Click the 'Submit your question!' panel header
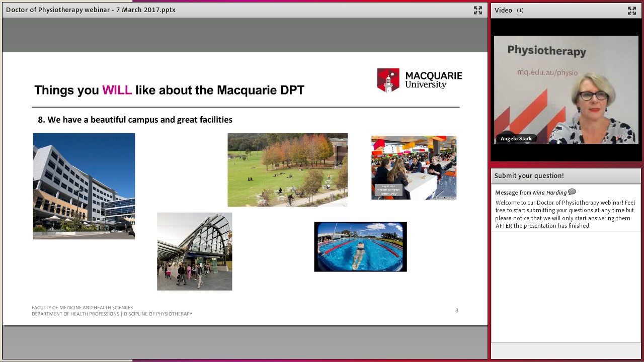The height and width of the screenshot is (362, 644). [566, 175]
